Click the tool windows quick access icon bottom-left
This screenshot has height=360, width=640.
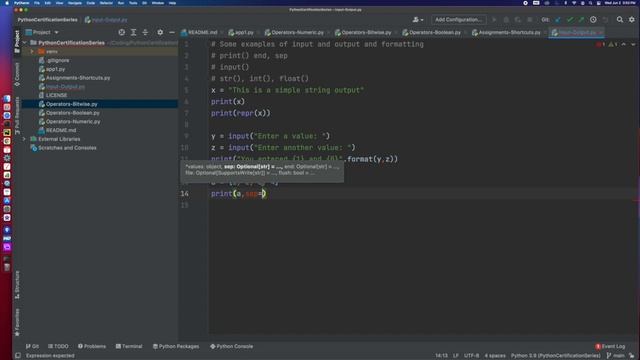[x=18, y=356]
